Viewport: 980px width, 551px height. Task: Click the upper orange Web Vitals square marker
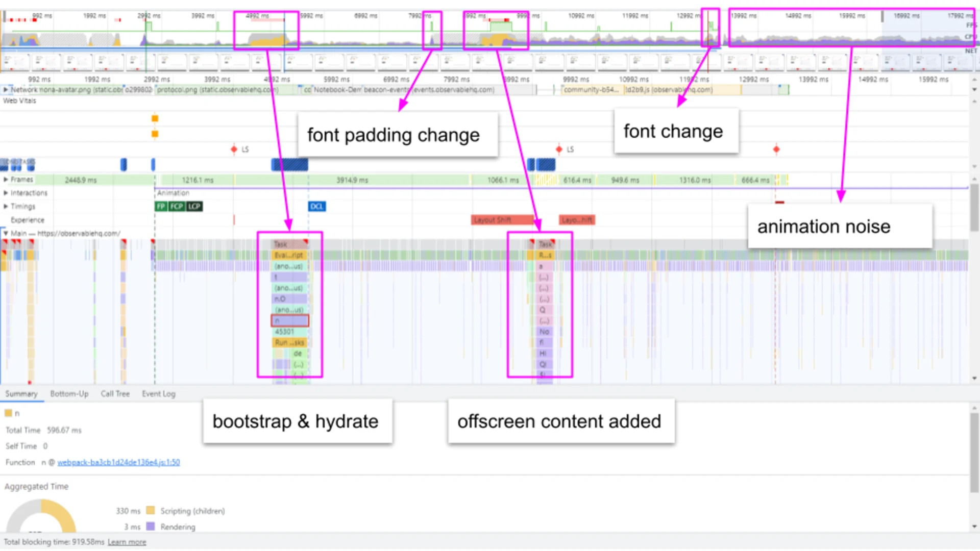[x=155, y=119]
